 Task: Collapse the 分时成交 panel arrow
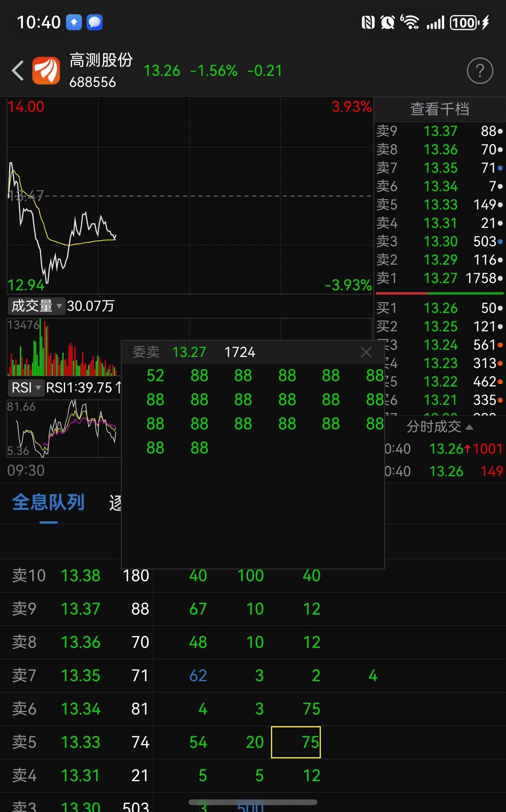pos(469,427)
